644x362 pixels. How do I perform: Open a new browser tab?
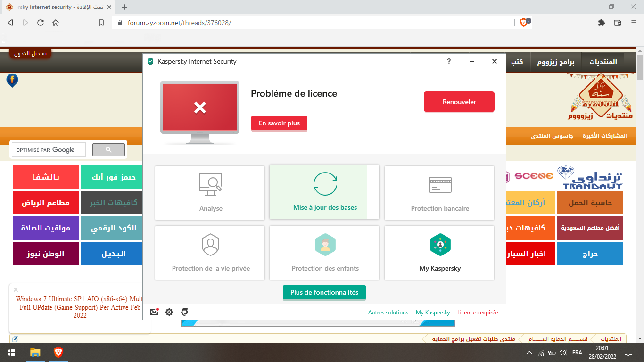coord(124,7)
